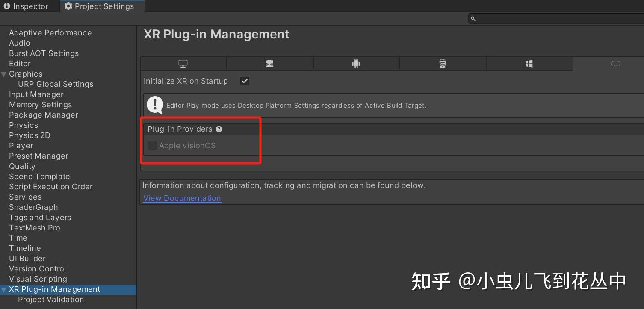This screenshot has height=309, width=644.
Task: Select the Dedicated Server platform tab
Action: tap(269, 64)
